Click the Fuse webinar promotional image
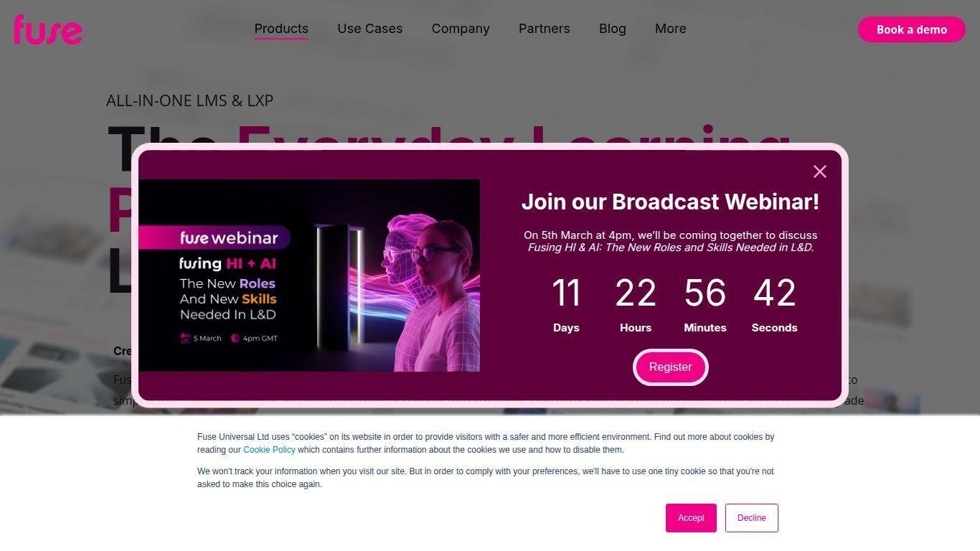The image size is (980, 551). (309, 275)
